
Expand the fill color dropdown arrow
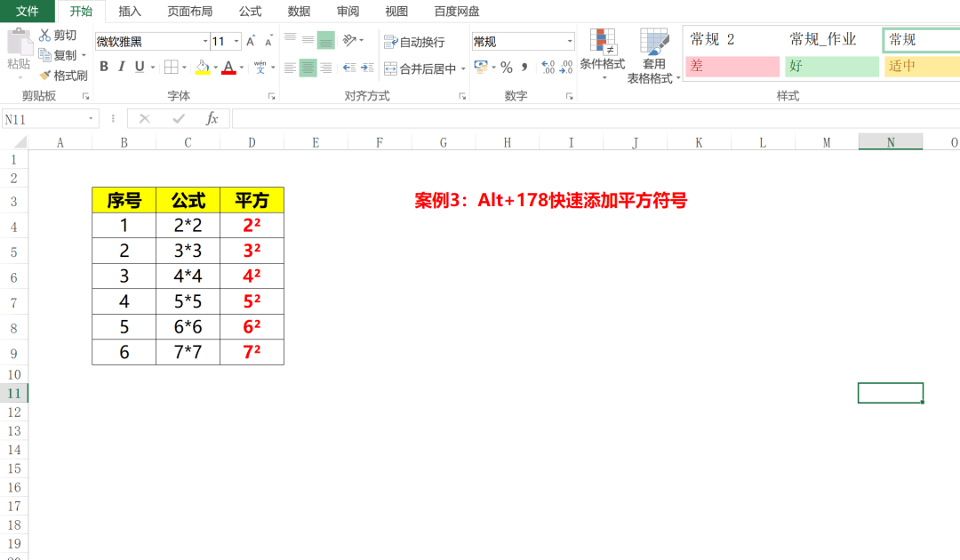tap(215, 68)
